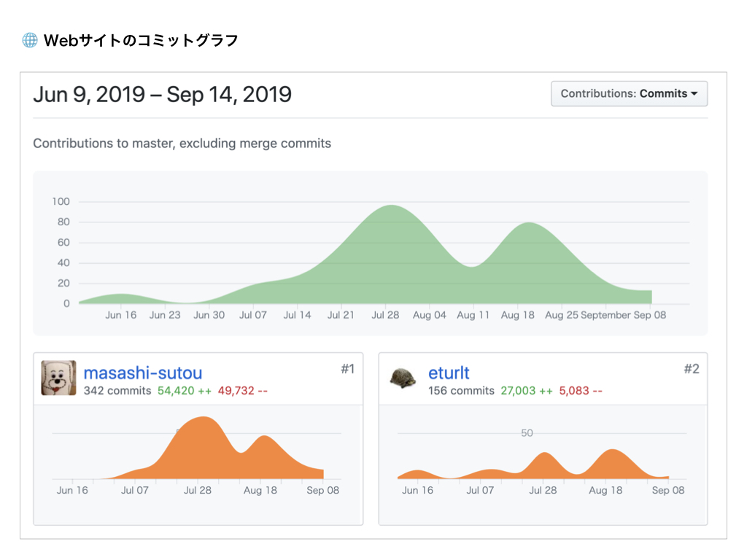The width and height of the screenshot is (747, 560).
Task: Click the #1 rank badge
Action: [x=347, y=369]
